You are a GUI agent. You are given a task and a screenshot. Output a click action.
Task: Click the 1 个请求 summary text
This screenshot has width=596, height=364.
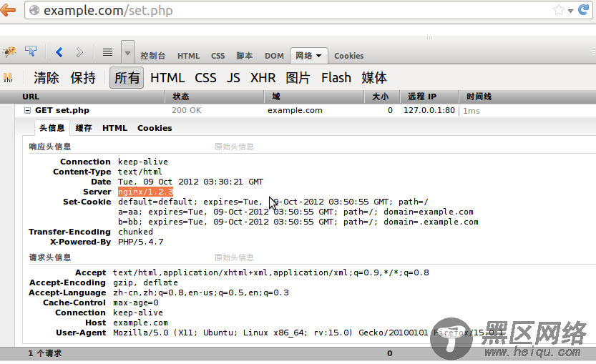[x=45, y=353]
